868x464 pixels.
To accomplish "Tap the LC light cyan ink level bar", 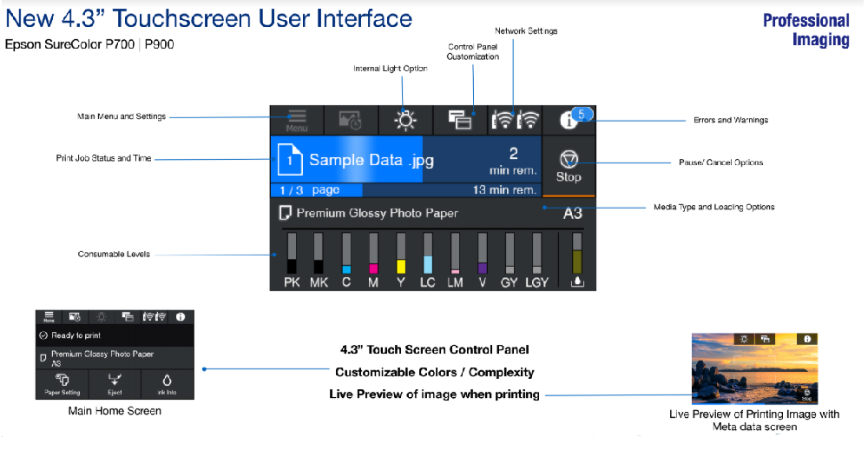I will 427,253.
